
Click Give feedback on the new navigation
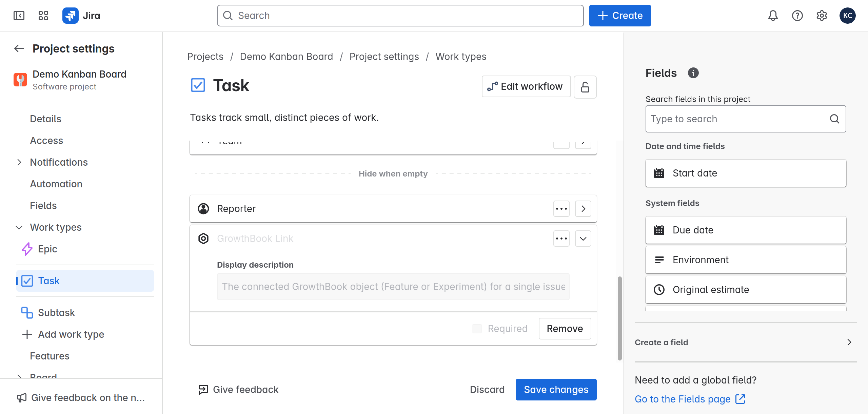pyautogui.click(x=81, y=398)
